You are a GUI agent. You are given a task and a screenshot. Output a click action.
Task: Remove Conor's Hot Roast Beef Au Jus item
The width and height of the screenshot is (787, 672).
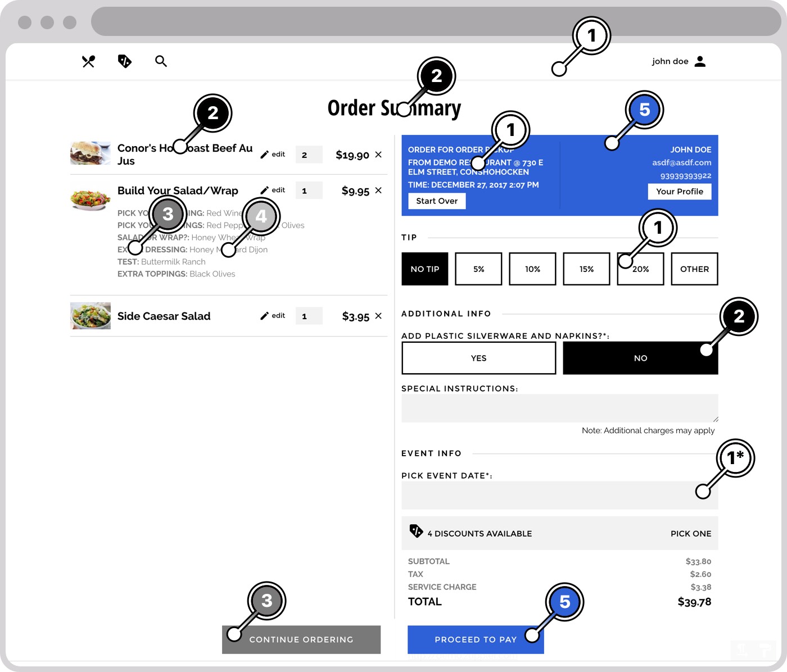[378, 155]
